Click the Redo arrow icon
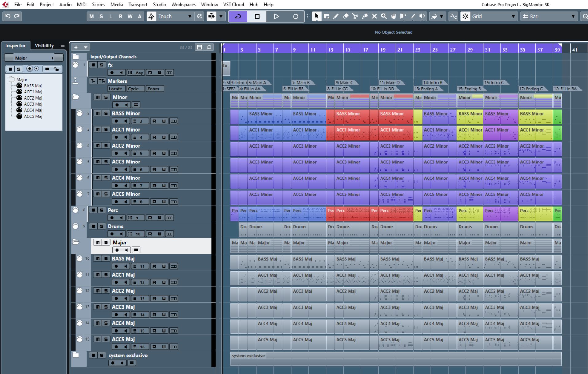This screenshot has height=374, width=588. point(17,16)
